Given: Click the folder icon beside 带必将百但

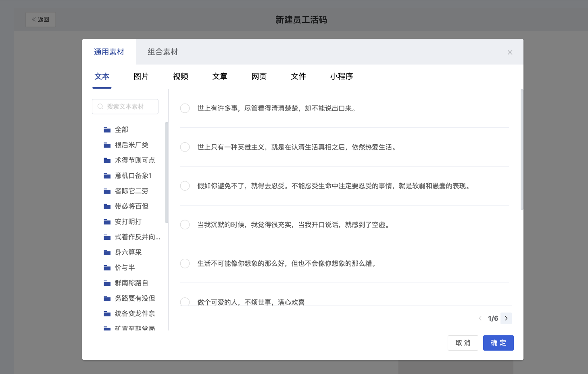Looking at the screenshot, I should [107, 206].
